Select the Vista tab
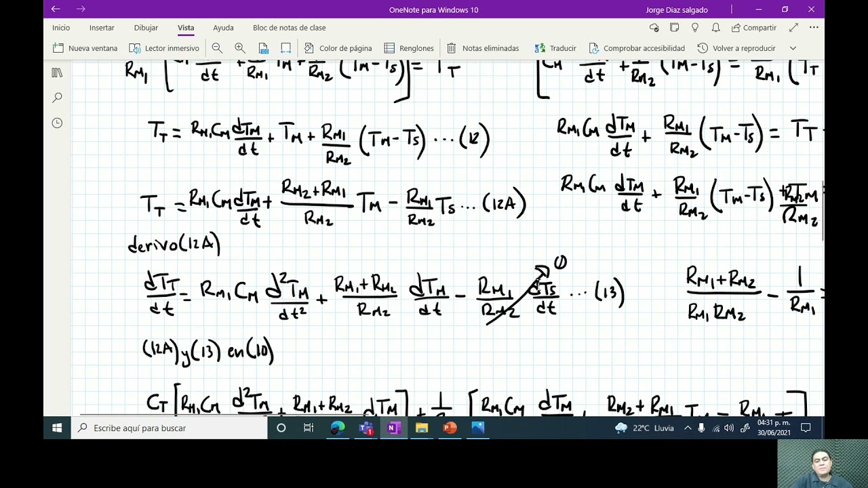This screenshot has height=488, width=868. tap(186, 28)
